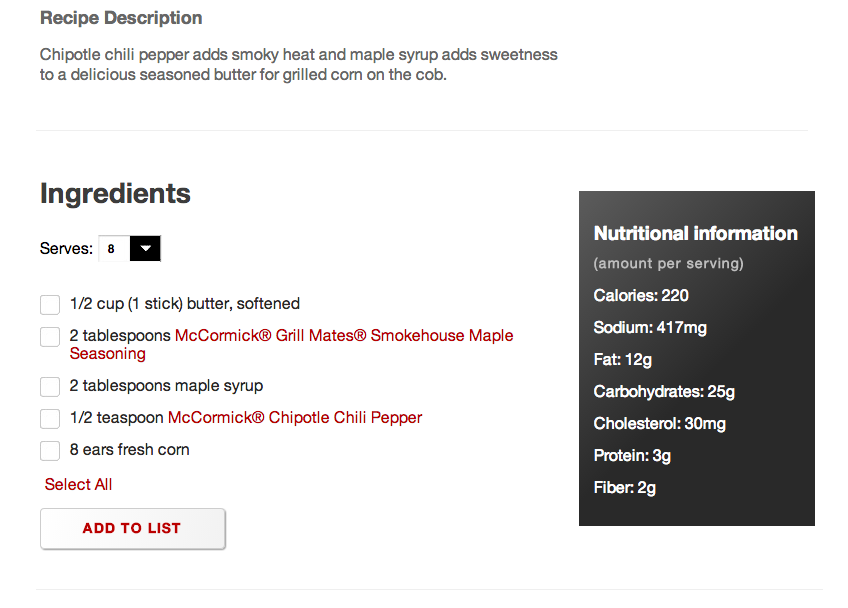Click the 8 ears fresh corn label
Image resolution: width=848 pixels, height=608 pixels.
tap(129, 450)
